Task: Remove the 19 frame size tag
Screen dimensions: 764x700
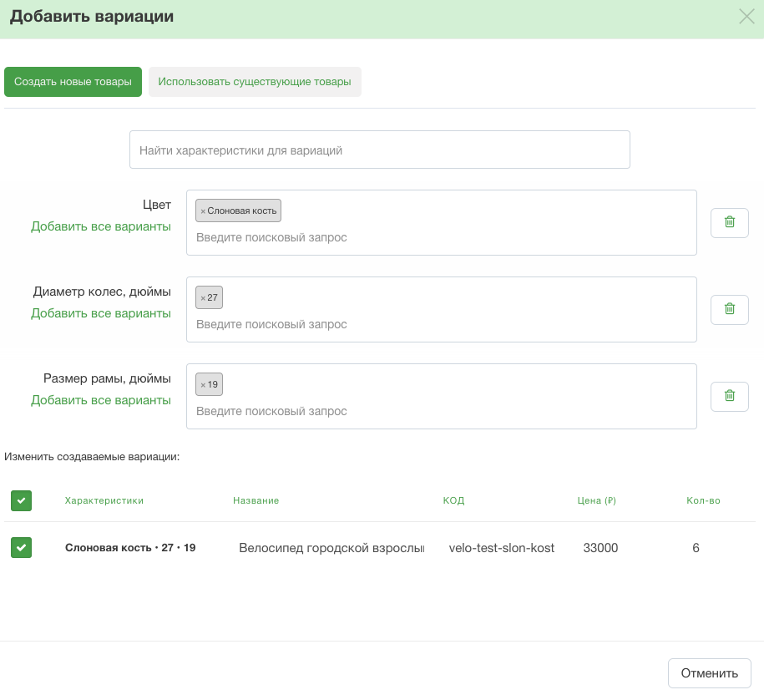Action: coord(203,384)
